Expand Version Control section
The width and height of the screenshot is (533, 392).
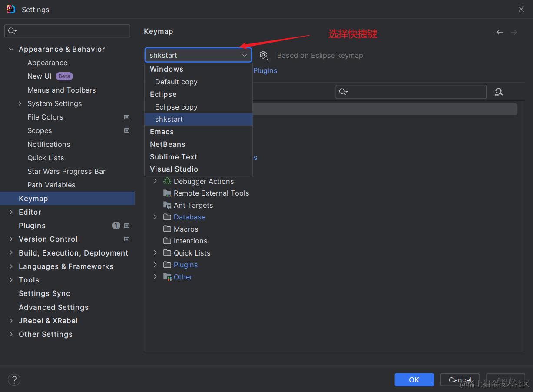point(11,239)
